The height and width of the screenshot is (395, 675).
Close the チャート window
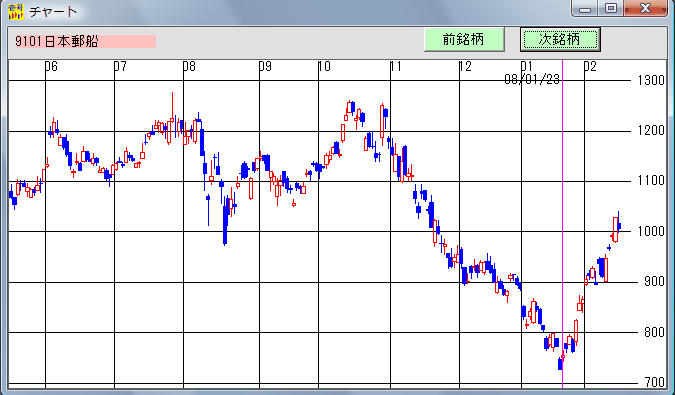pyautogui.click(x=645, y=8)
